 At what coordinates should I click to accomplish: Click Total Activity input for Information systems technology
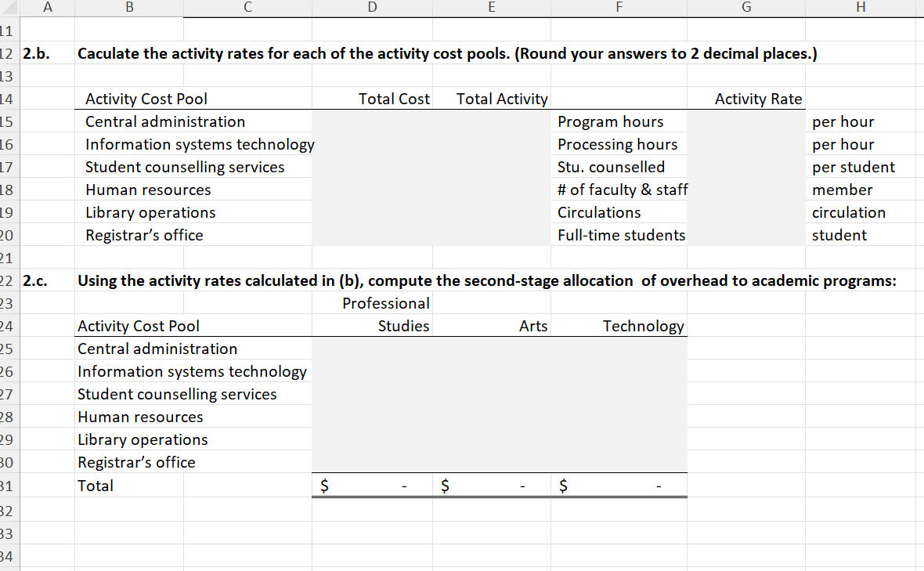click(x=492, y=144)
